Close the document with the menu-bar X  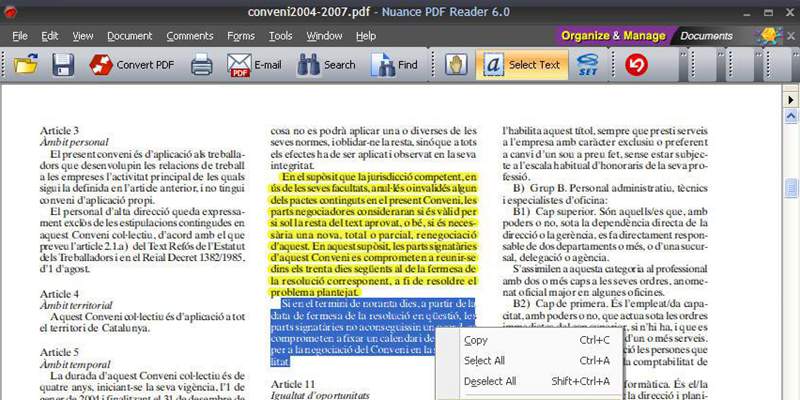(x=791, y=36)
